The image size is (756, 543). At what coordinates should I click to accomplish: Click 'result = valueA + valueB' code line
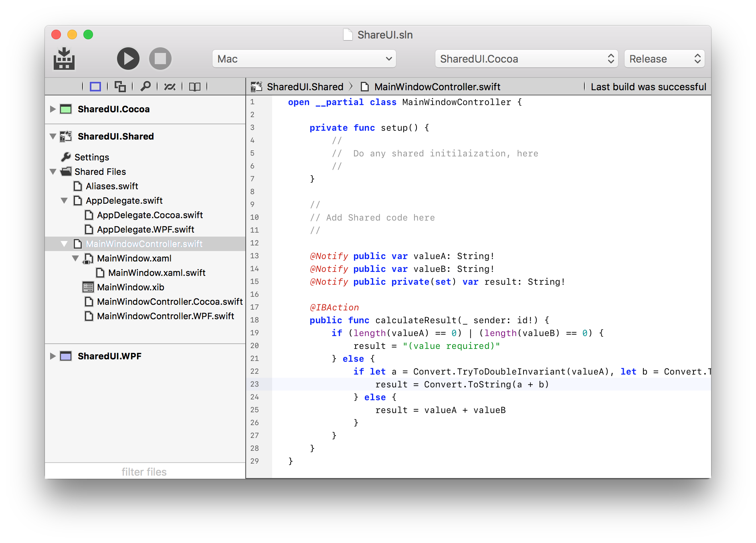tap(440, 410)
